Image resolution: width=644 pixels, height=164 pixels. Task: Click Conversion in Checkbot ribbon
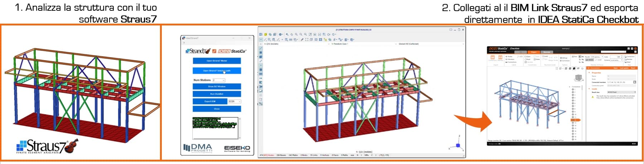pyautogui.click(x=565, y=61)
